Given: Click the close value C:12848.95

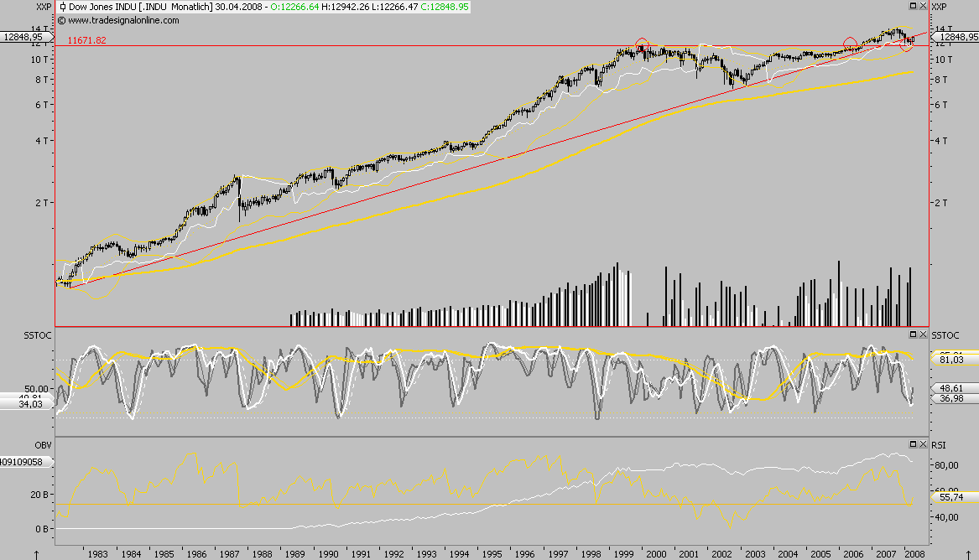Looking at the screenshot, I should coord(445,7).
